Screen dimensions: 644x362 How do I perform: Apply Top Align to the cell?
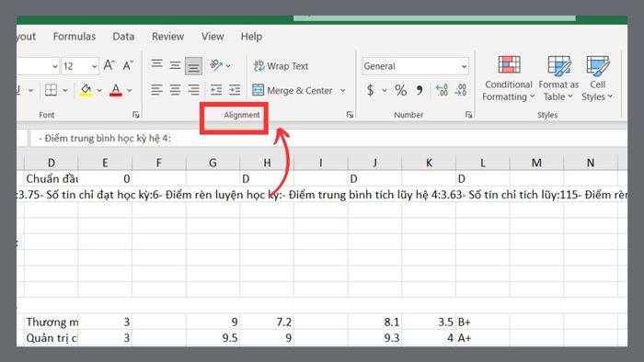coord(156,64)
